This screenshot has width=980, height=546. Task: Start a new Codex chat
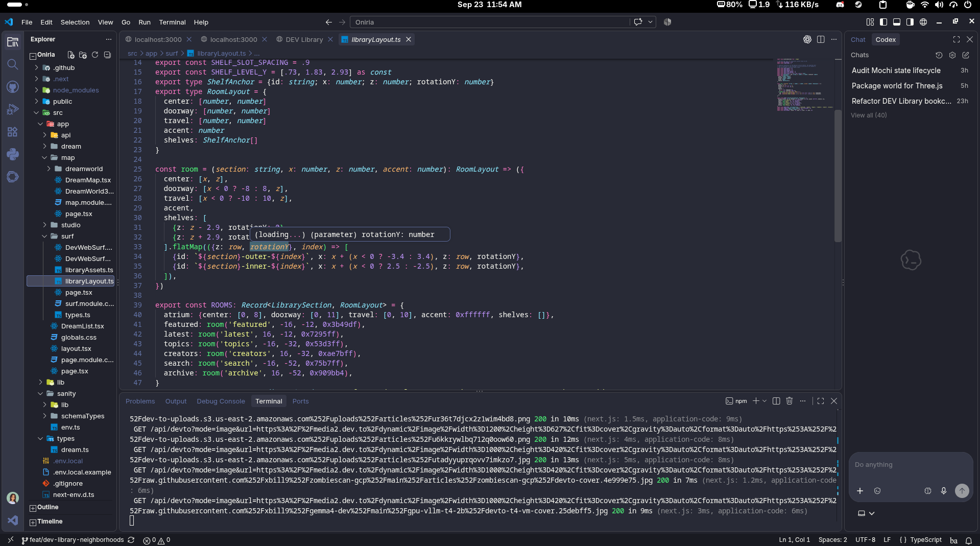pyautogui.click(x=966, y=55)
